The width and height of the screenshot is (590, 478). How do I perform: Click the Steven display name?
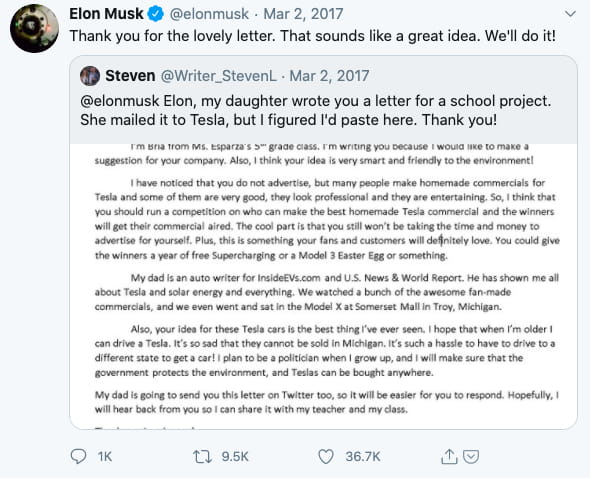coord(130,76)
